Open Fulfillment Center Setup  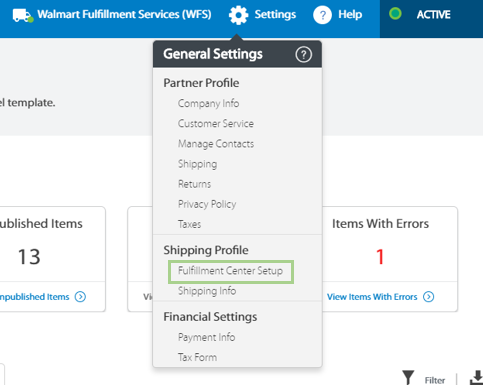(x=230, y=271)
